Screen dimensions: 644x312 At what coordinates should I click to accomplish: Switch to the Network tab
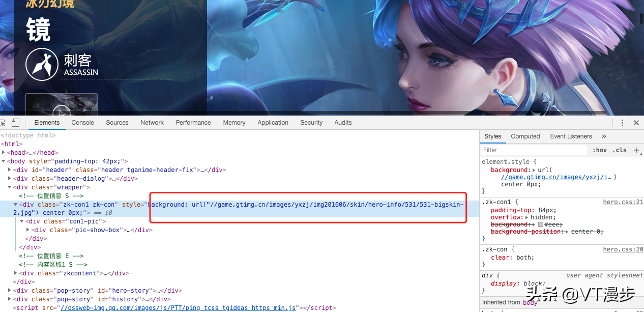tap(152, 123)
